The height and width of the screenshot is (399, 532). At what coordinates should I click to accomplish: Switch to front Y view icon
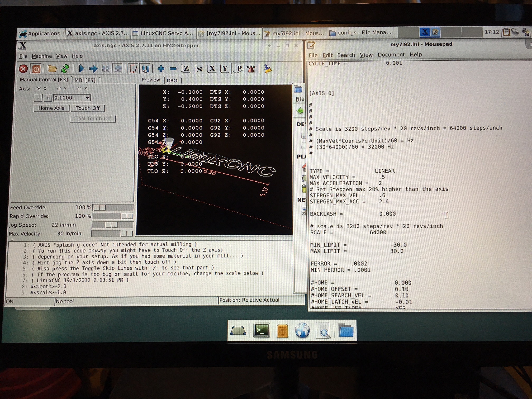225,69
